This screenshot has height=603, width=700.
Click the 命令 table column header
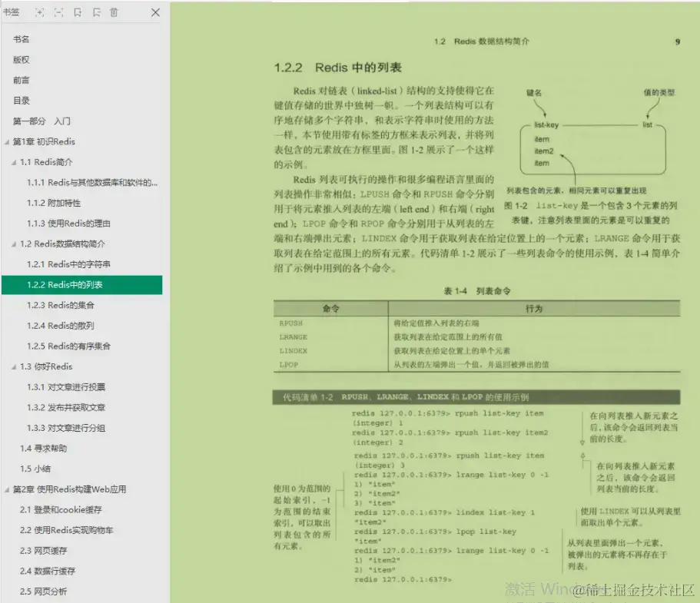(331, 309)
